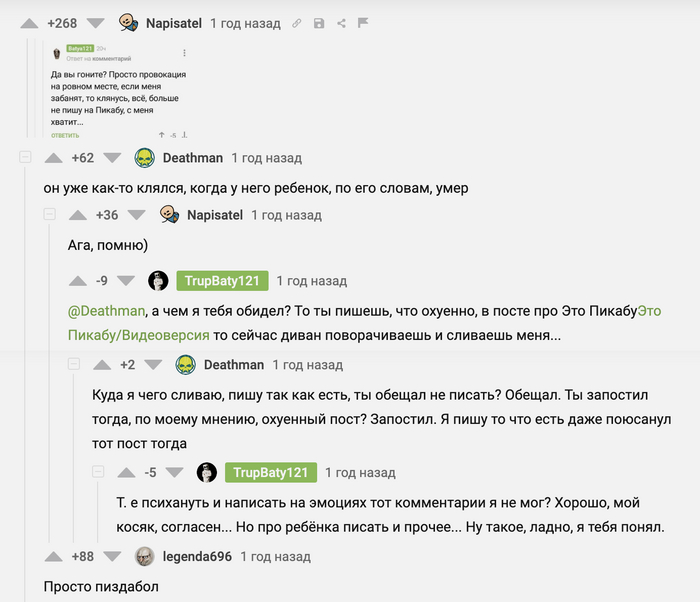The image size is (700, 602).
Task: Upvote TrupBaty121's comment rated -9
Action: coord(78,281)
